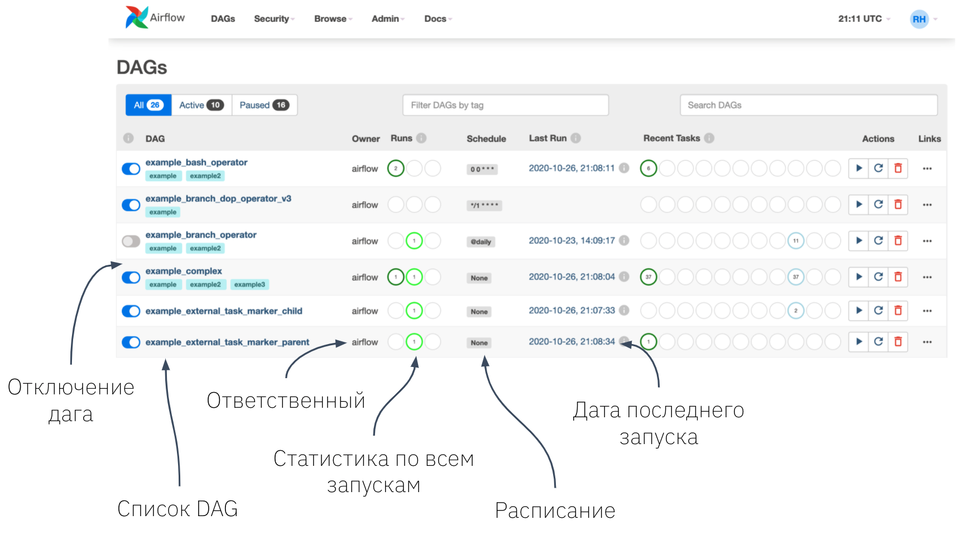Screen dimensions: 980x534
Task: Delete the example_complex DAG
Action: (898, 277)
